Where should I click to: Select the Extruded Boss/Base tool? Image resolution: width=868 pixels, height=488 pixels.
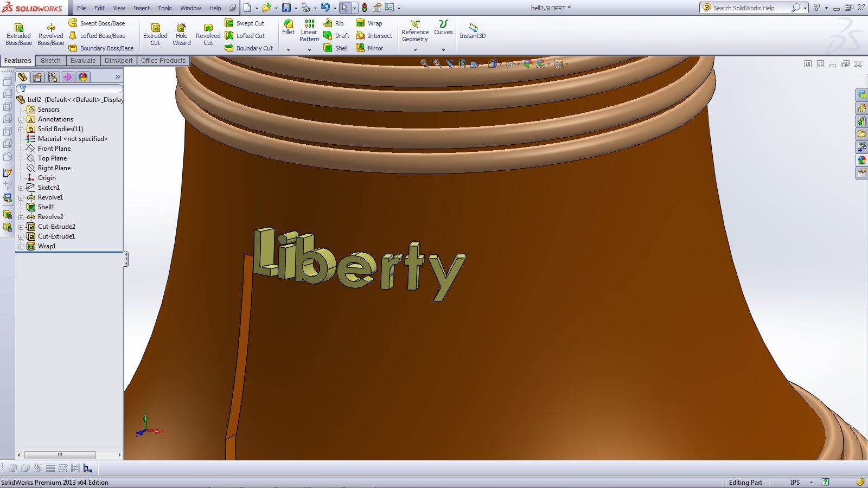pos(18,34)
